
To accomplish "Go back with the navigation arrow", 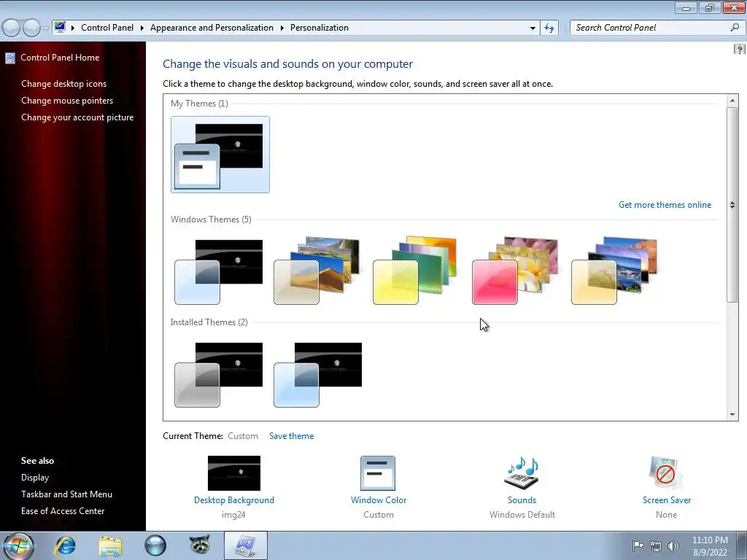I will (12, 28).
